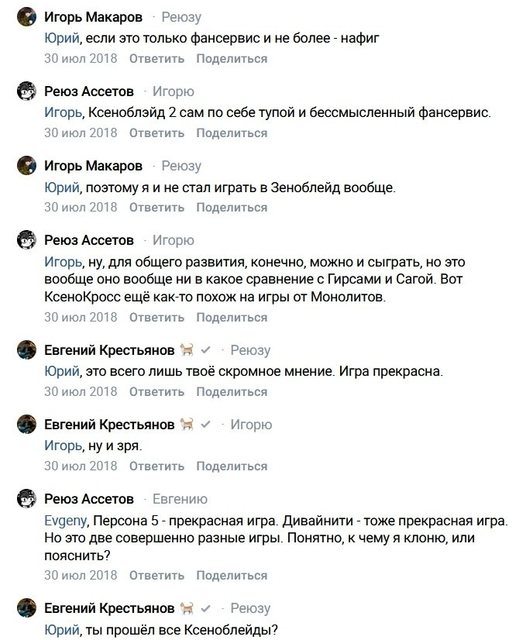Click the avatar beside the "прошёл все Ксеноблейды" comment
The height and width of the screenshot is (640, 526).
27,608
